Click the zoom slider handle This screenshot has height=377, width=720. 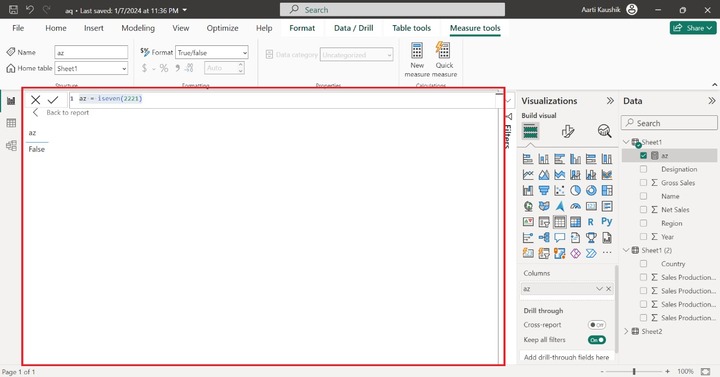click(x=634, y=371)
